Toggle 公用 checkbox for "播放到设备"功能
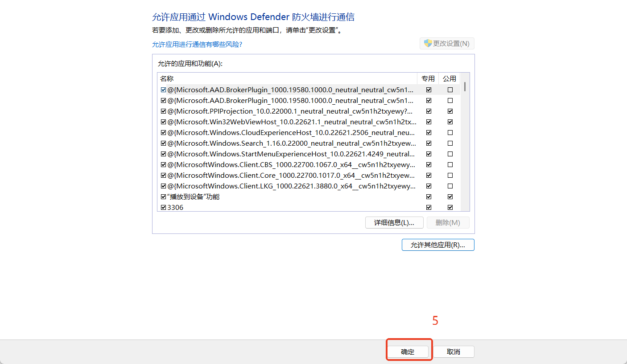Viewport: 627px width, 364px height. [450, 196]
